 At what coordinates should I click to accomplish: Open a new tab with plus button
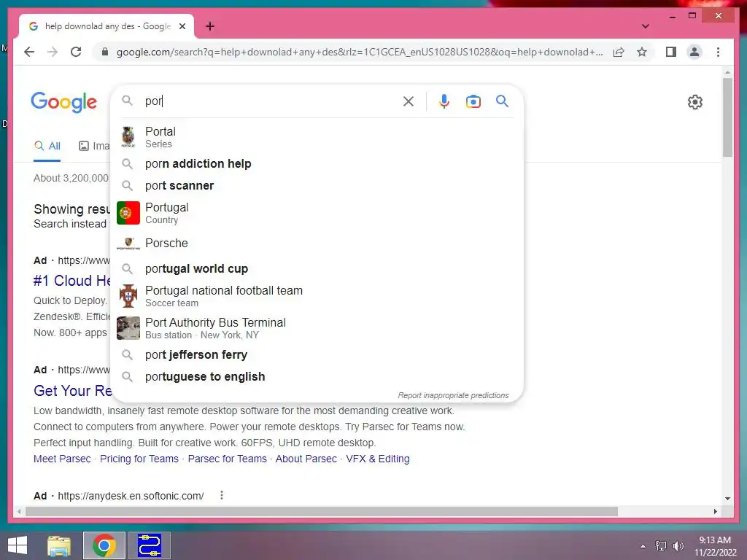210,26
